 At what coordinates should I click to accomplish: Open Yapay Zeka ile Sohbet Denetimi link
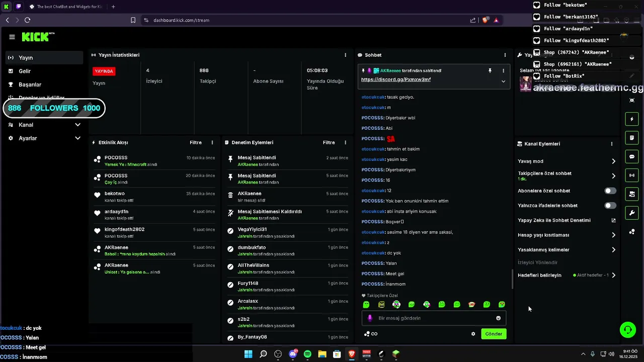[x=567, y=220]
